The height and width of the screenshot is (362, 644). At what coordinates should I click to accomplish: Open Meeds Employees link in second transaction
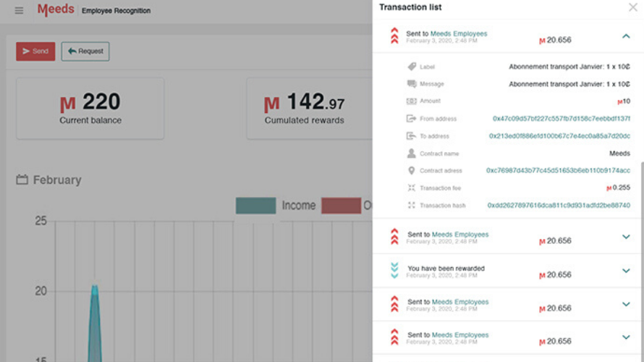[460, 235]
